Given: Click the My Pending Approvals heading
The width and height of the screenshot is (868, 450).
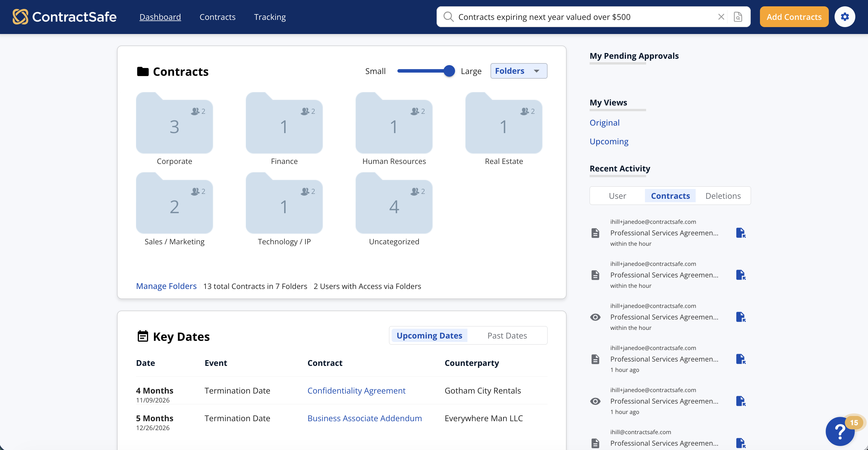Looking at the screenshot, I should [x=634, y=56].
